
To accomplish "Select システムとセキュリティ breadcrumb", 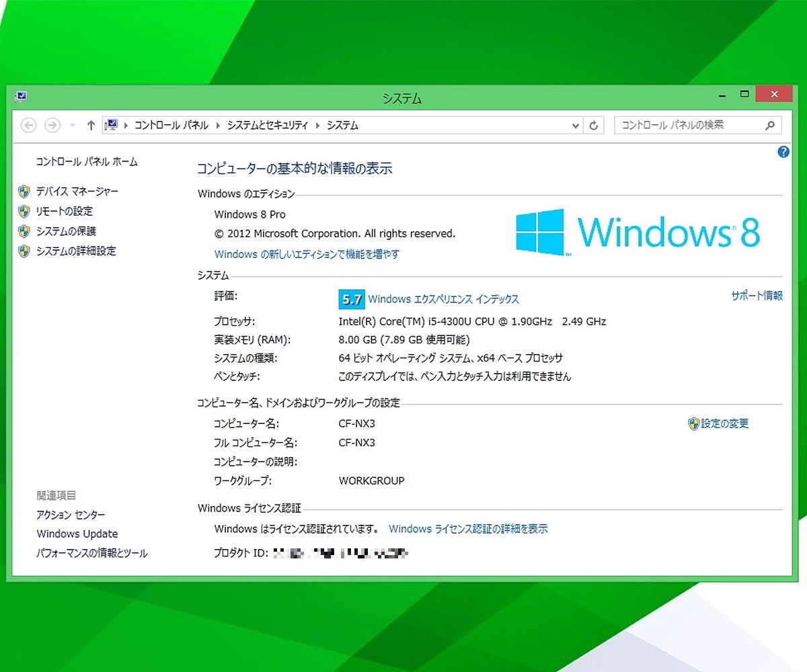I will pos(268,126).
